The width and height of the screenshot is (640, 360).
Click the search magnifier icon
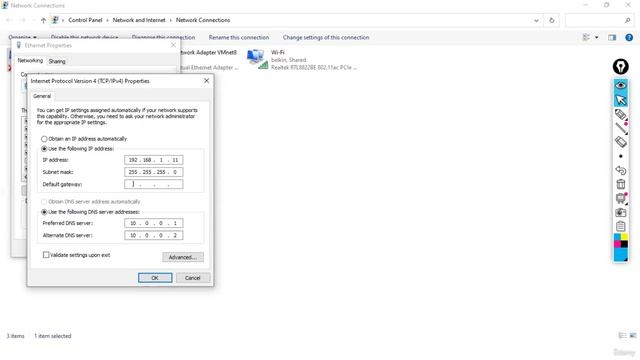click(x=627, y=20)
